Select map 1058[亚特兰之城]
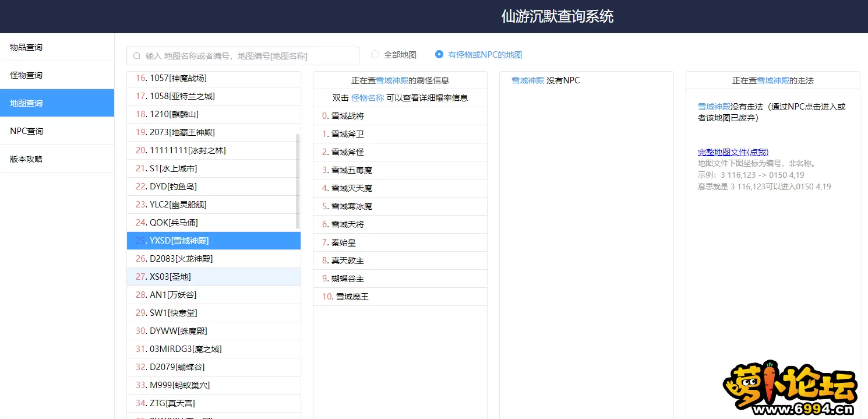This screenshot has width=868, height=419. point(214,96)
